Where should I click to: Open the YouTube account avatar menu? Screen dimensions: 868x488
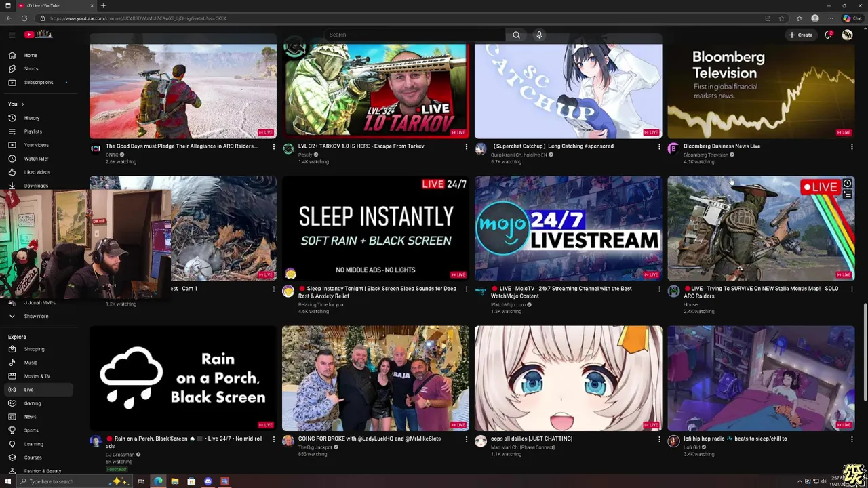tap(847, 35)
